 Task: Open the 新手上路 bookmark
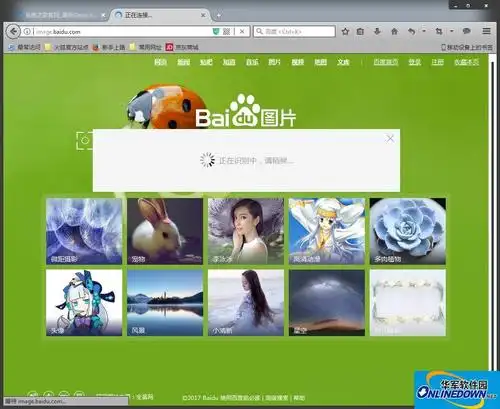[x=109, y=47]
